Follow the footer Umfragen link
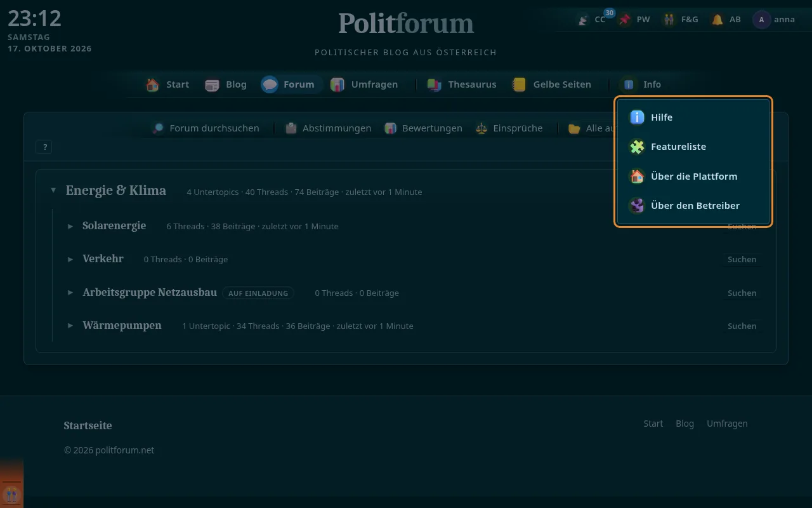 pos(727,424)
